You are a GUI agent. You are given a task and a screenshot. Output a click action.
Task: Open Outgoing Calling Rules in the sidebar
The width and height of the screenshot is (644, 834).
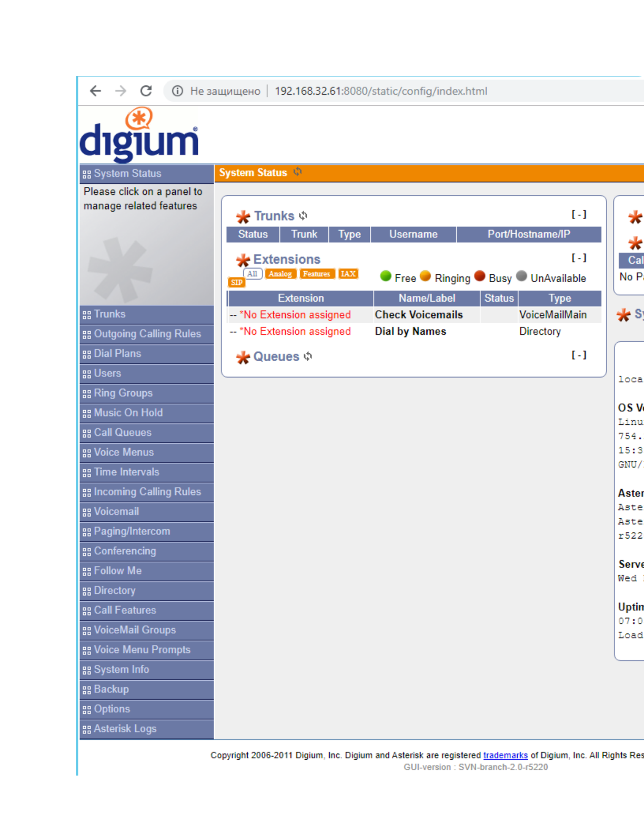click(147, 334)
